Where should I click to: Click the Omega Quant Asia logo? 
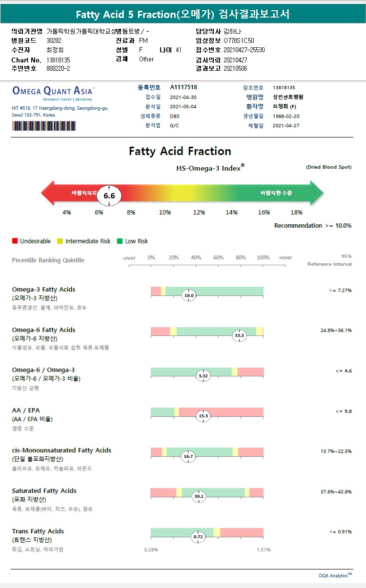click(x=53, y=91)
